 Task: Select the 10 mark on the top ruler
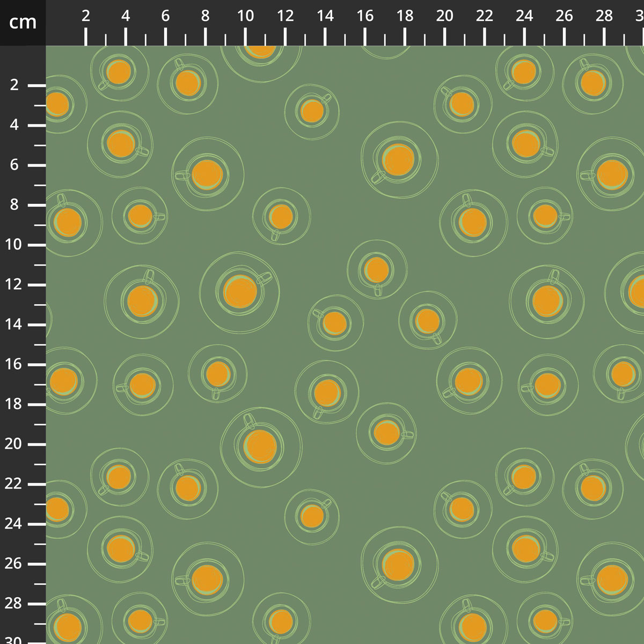[x=245, y=16]
